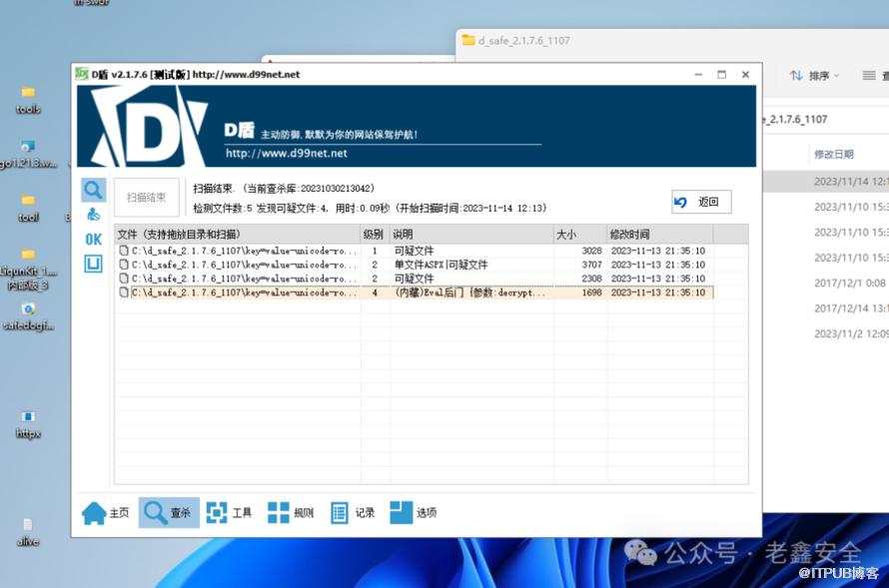The image size is (889, 588).
Task: Expand the 排序 sort dropdown in Explorer
Action: 814,76
